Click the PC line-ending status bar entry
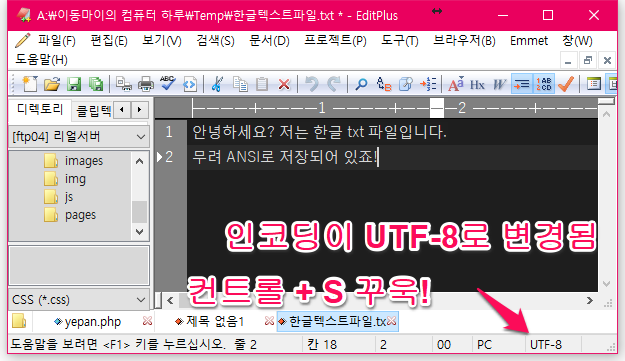The image size is (625, 361). 484,344
